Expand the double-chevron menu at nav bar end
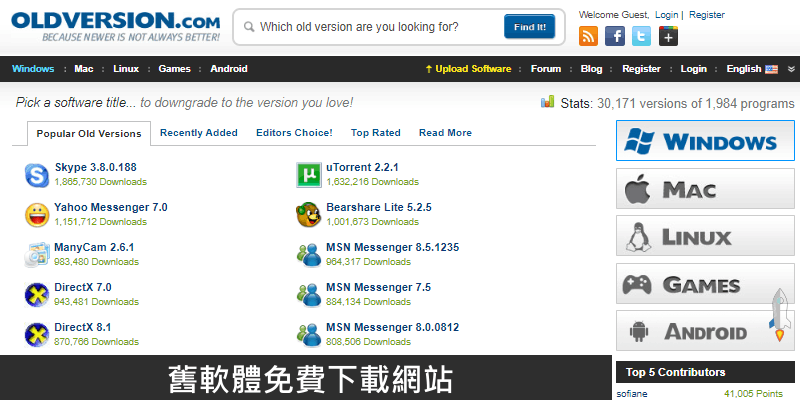Viewport: 800px width, 400px height. tap(791, 69)
